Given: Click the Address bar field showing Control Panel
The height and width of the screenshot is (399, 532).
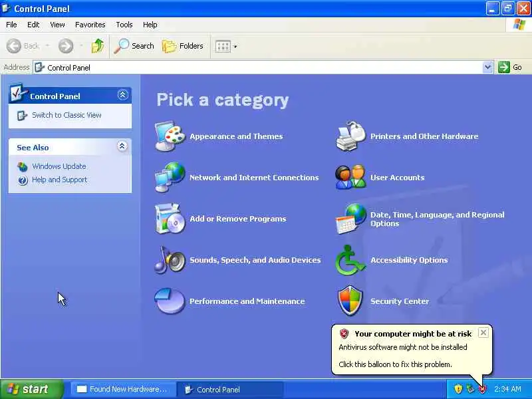Looking at the screenshot, I should click(x=263, y=67).
